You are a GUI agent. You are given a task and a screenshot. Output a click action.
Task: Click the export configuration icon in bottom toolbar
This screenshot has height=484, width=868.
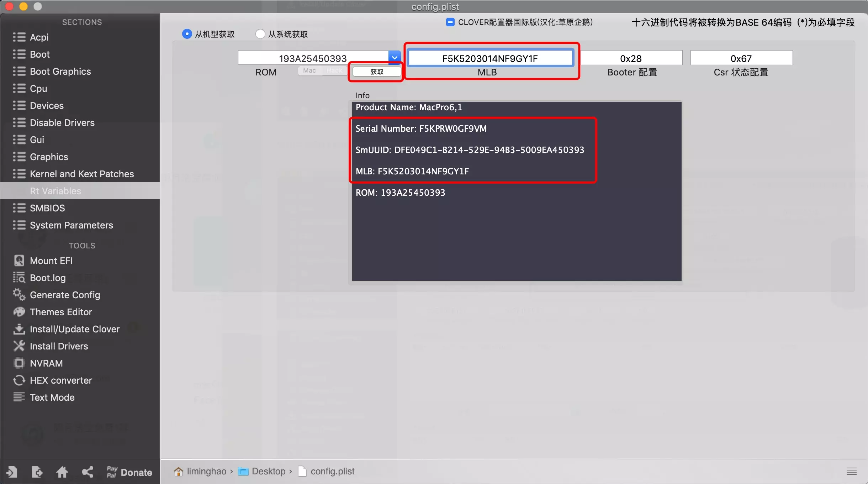point(37,472)
